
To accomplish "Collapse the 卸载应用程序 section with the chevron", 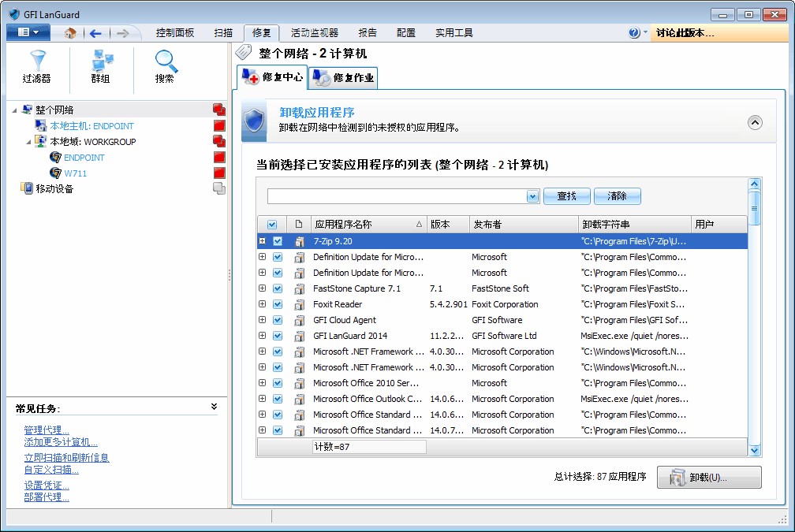I will point(755,123).
